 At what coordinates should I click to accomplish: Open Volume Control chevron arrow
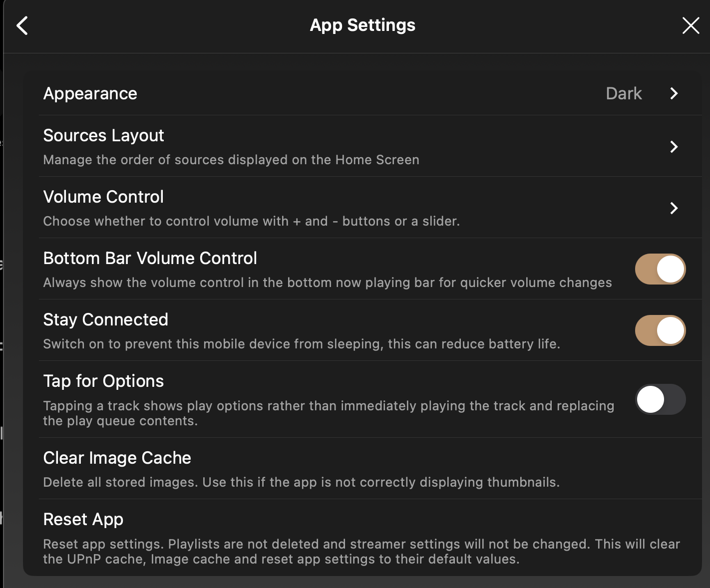click(674, 208)
